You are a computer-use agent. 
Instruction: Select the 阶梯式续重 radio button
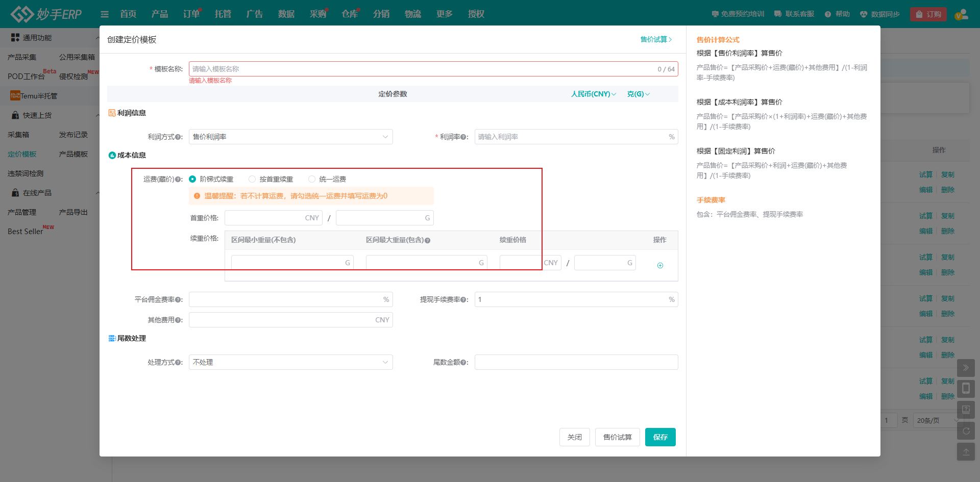[192, 179]
